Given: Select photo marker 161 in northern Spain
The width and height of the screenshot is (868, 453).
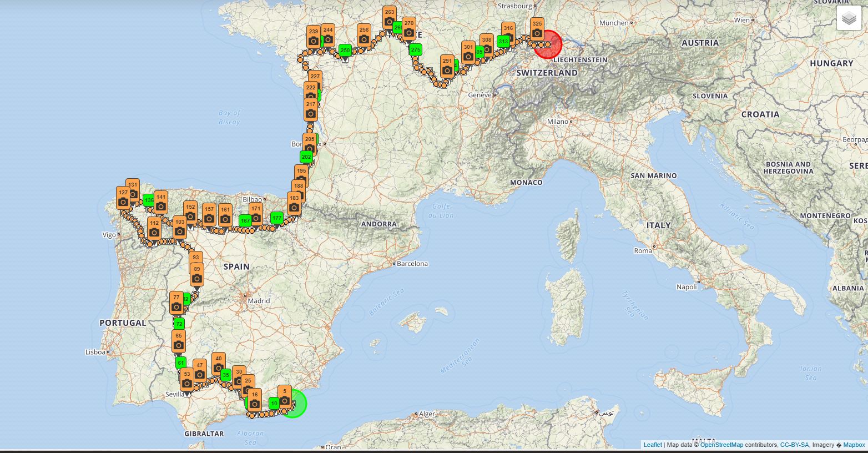Looking at the screenshot, I should click(225, 215).
